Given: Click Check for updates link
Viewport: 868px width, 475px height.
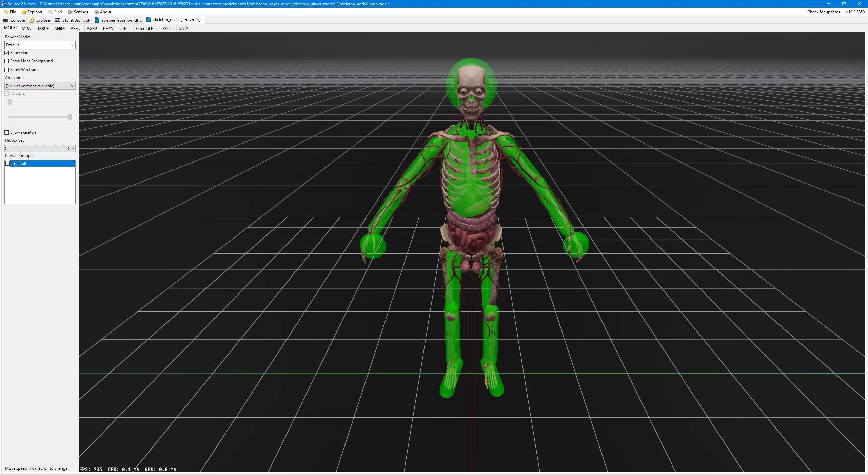Looking at the screenshot, I should click(823, 12).
